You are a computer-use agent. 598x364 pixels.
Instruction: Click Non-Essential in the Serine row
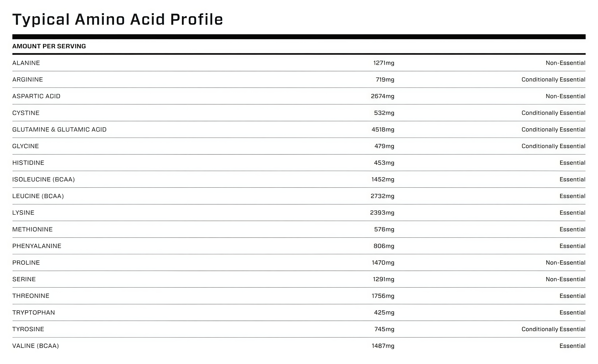pyautogui.click(x=565, y=279)
